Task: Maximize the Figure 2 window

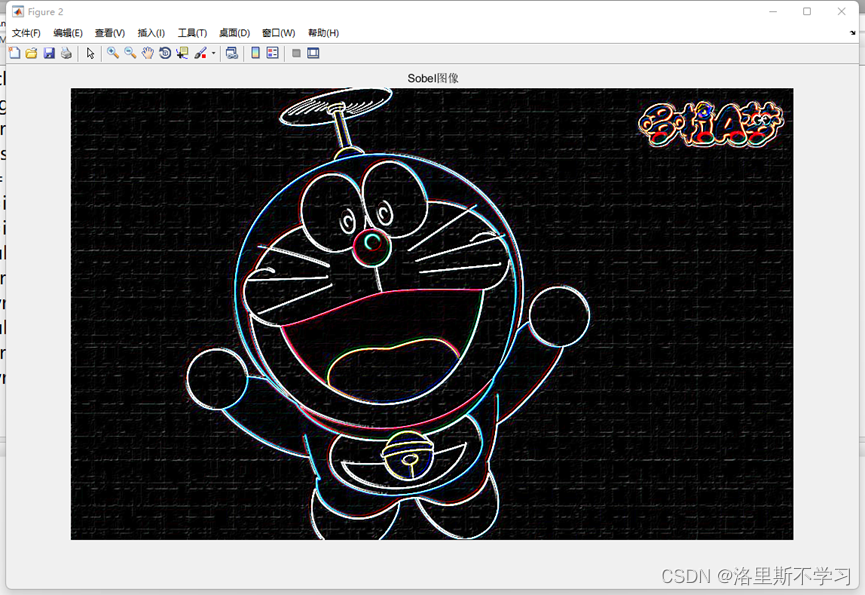Action: (807, 12)
